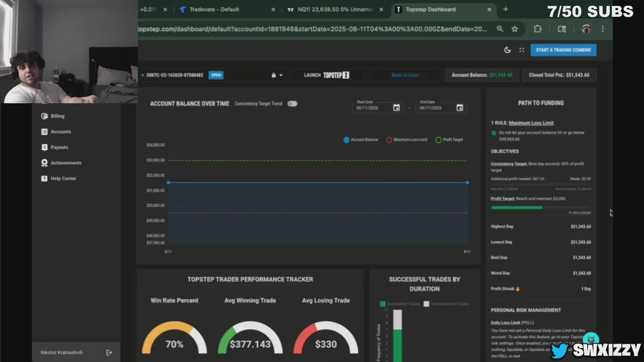Image resolution: width=644 pixels, height=362 pixels.
Task: Click the PATH TO FUNDING heading
Action: pyautogui.click(x=541, y=103)
